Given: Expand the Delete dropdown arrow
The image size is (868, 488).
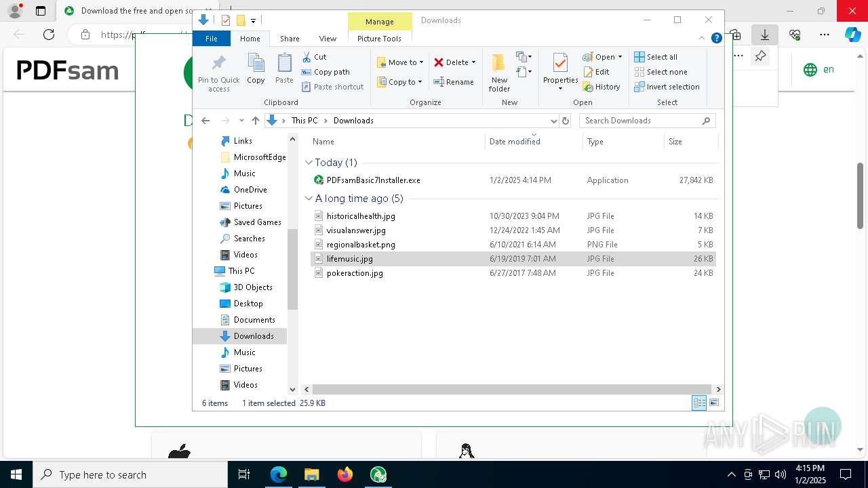Looking at the screenshot, I should pyautogui.click(x=473, y=62).
